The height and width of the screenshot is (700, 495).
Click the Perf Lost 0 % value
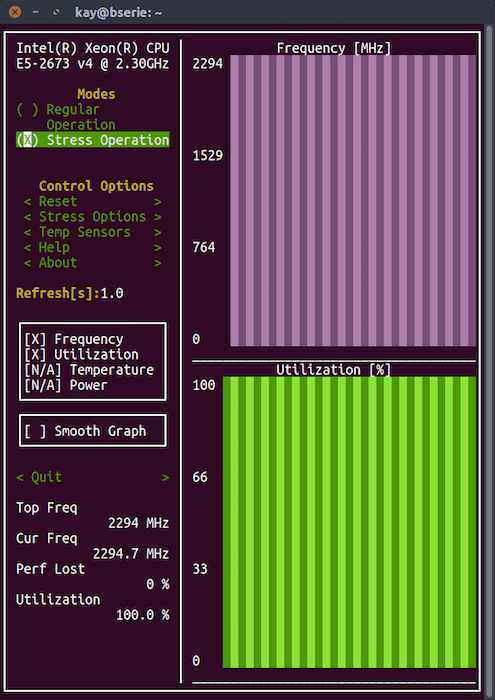click(158, 584)
